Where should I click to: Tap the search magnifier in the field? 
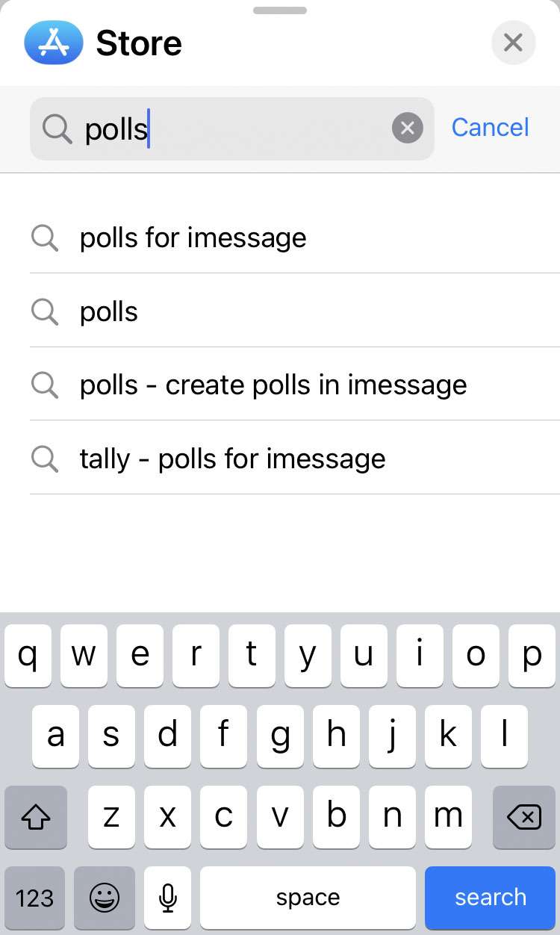[x=57, y=128]
